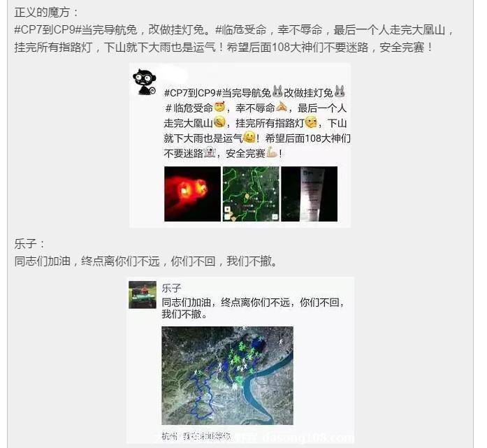Screen dimensions: 487x448
Task: Click the rabbit emoji after 挂灯兔
Action: click(340, 92)
